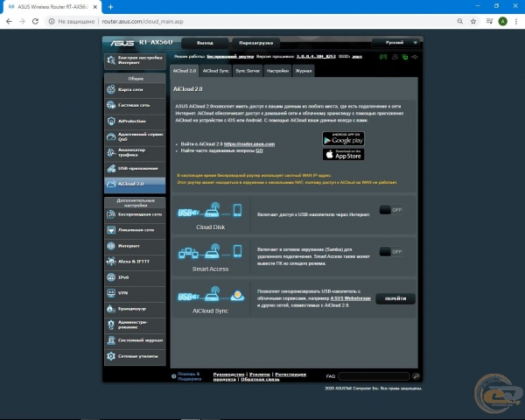Open Guest Network (Гостевая сеть)
525x420 pixels.
point(135,105)
